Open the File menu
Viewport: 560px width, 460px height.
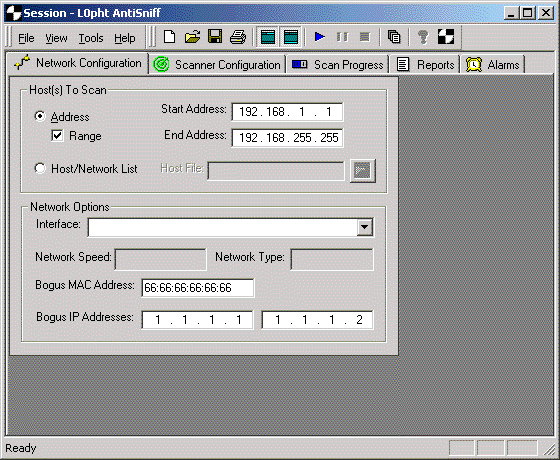[26, 38]
